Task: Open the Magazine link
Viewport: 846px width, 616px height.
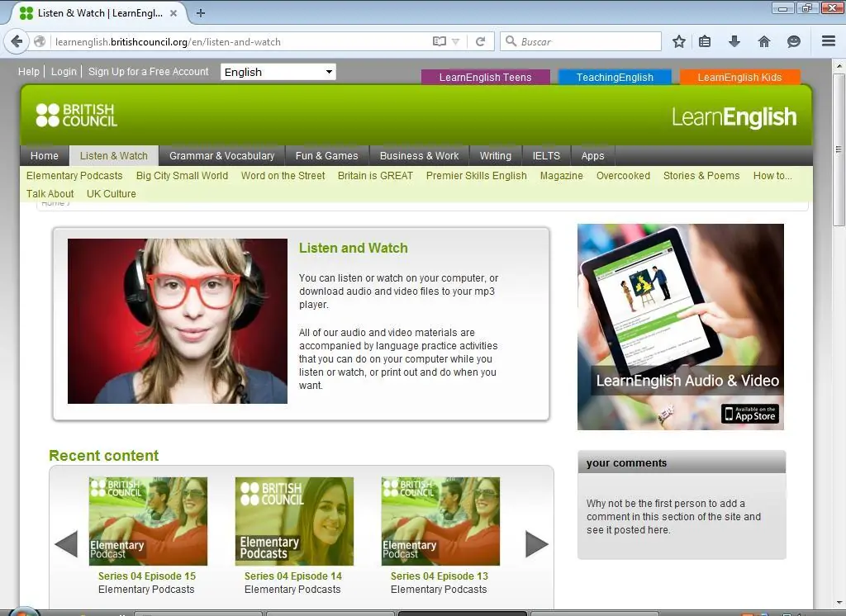Action: 561,176
